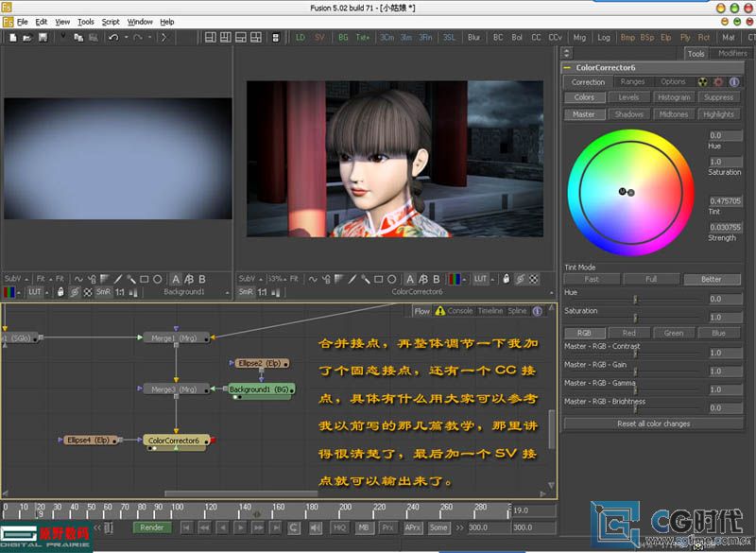Click the padlock icon in right viewer toolbar
The height and width of the screenshot is (553, 756).
click(507, 279)
